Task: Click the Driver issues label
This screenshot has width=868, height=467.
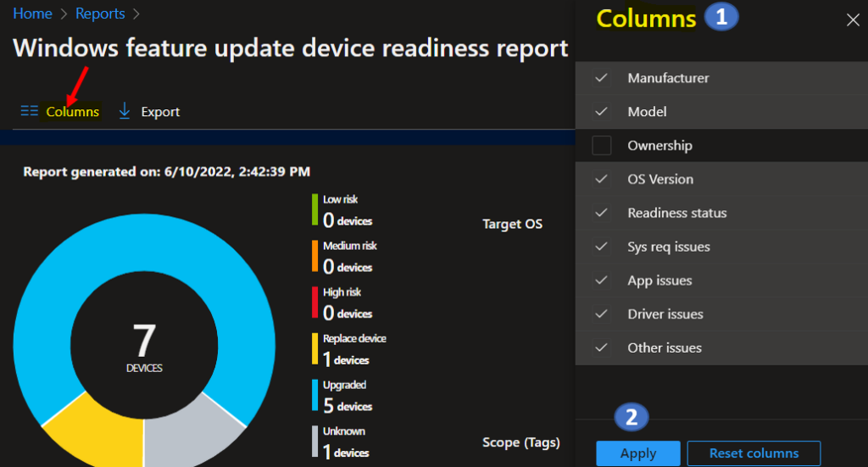Action: point(665,314)
